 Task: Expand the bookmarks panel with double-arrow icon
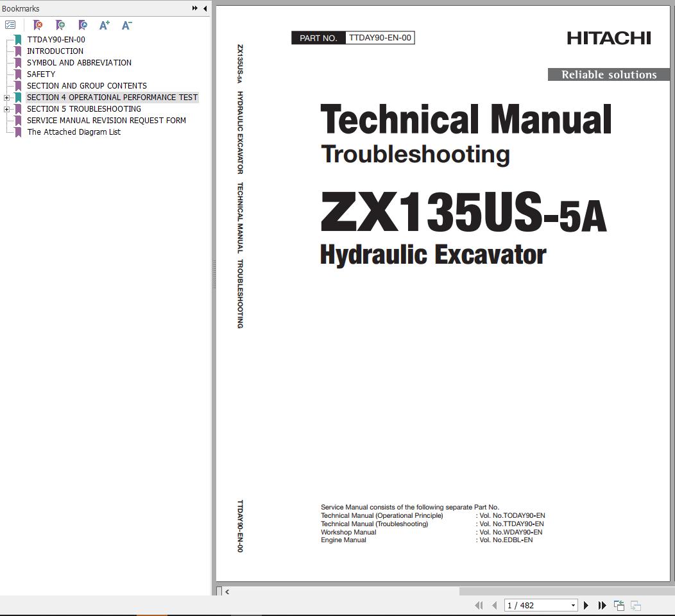(195, 8)
